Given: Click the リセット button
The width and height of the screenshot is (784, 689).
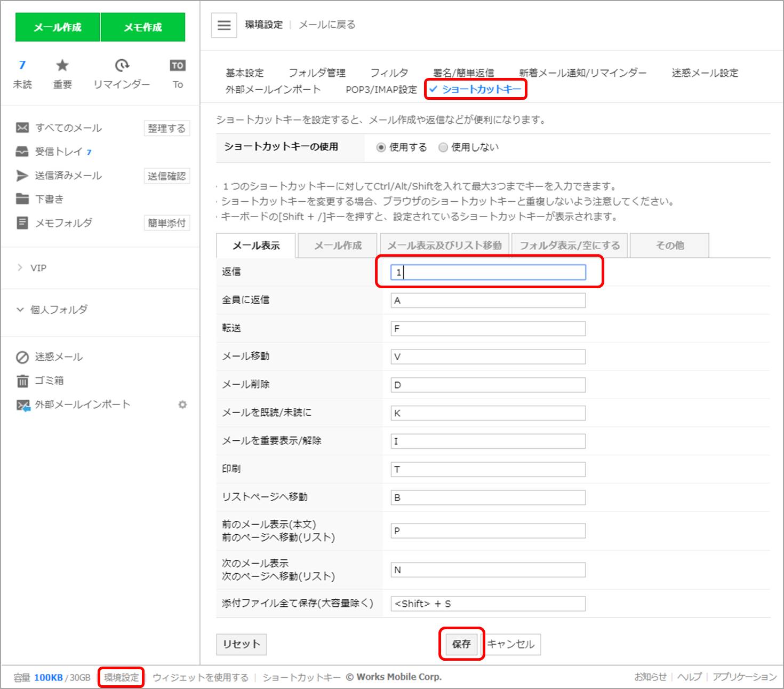Looking at the screenshot, I should click(241, 644).
